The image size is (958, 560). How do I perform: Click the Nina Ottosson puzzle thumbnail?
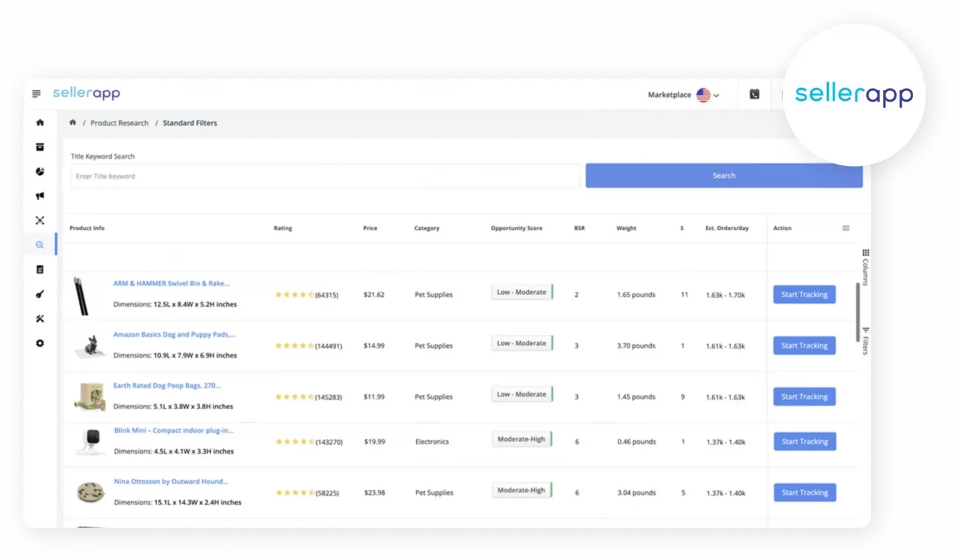pyautogui.click(x=90, y=493)
